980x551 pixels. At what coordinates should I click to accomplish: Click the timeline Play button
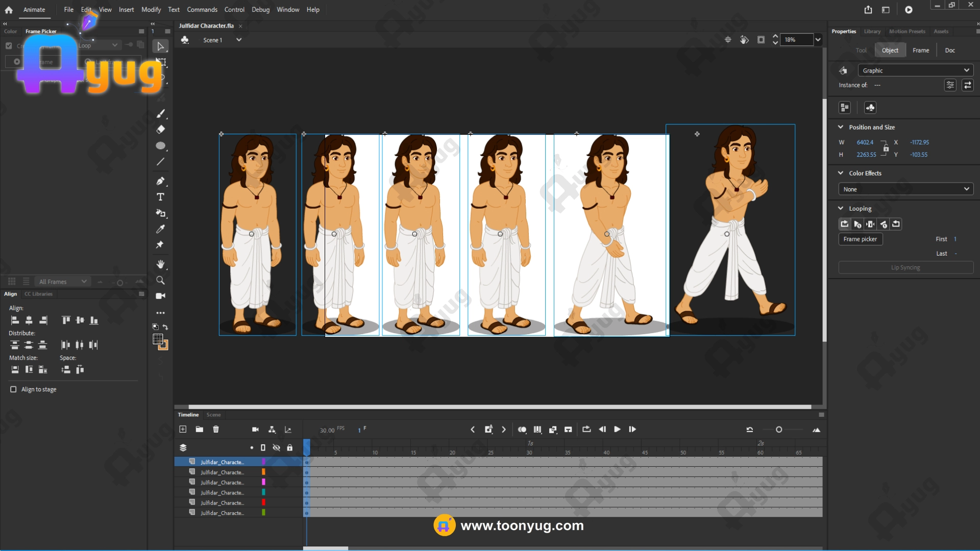617,430
